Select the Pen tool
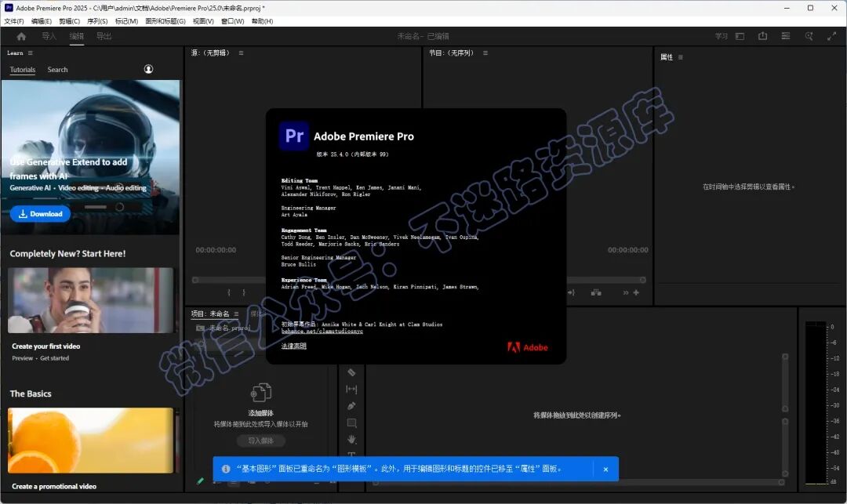The width and height of the screenshot is (847, 504). (351, 406)
